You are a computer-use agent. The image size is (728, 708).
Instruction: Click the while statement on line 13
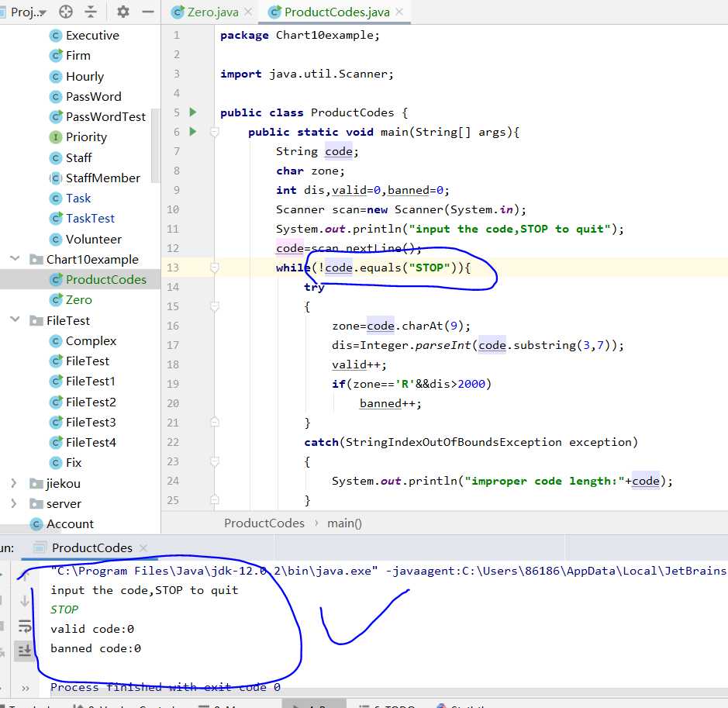point(373,268)
